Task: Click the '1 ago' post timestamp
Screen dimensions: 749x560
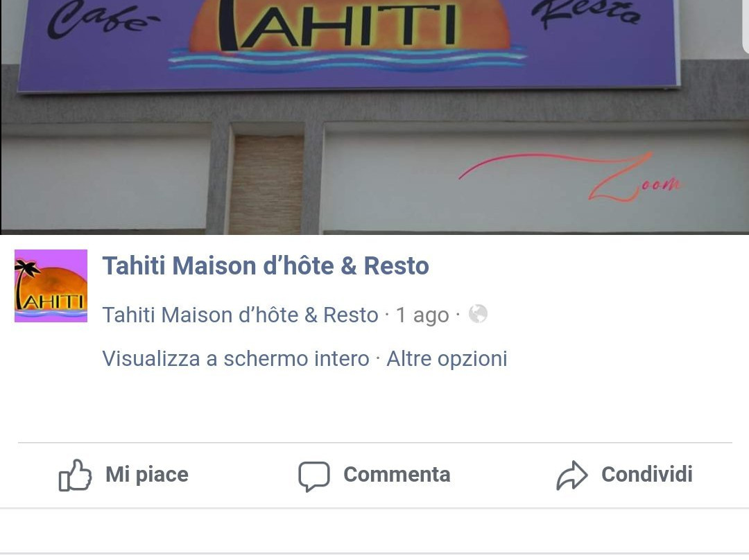Action: [422, 315]
